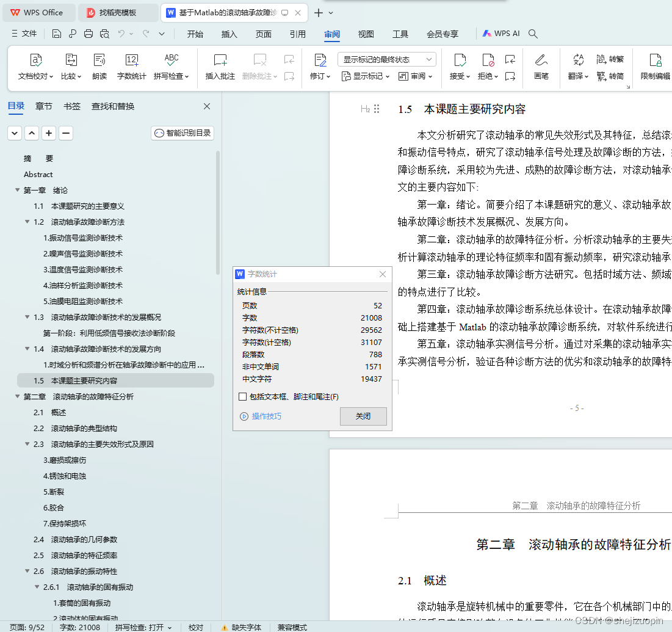Click the plus button to add outline level
Viewport: 672px width, 632px height.
point(49,133)
